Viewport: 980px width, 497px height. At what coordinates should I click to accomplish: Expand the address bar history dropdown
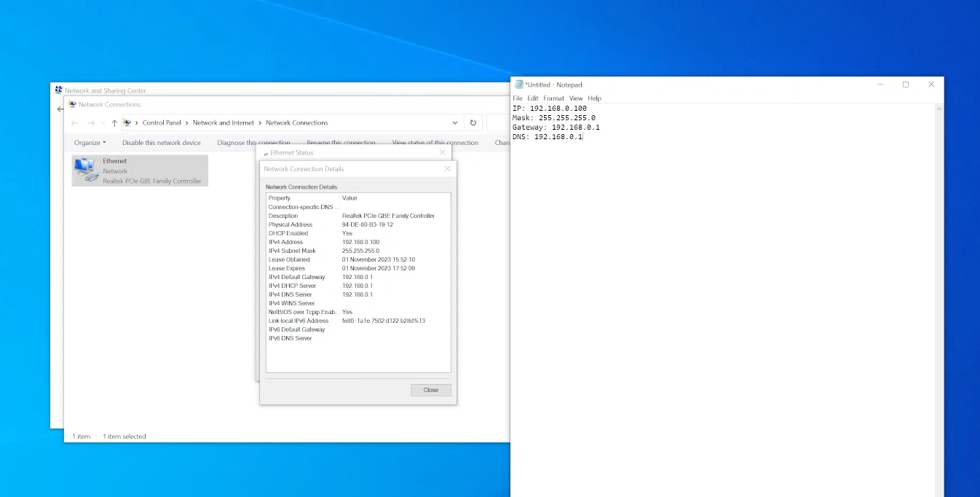coord(455,123)
